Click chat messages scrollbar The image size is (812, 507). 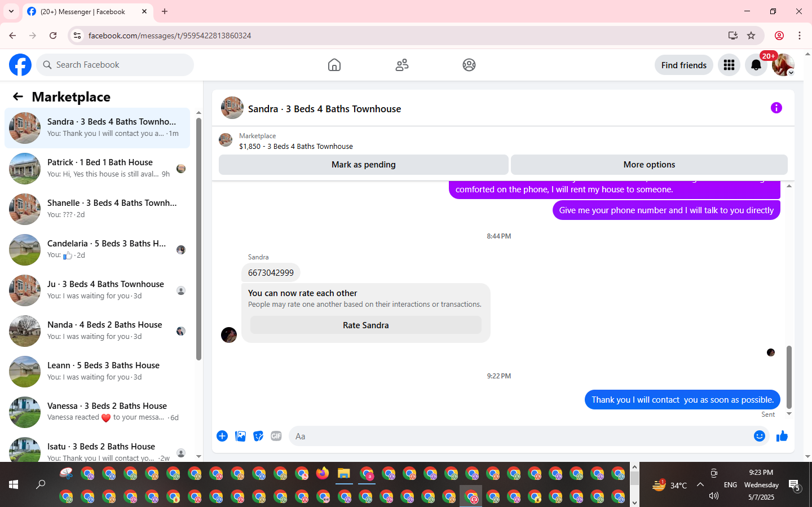click(x=789, y=377)
